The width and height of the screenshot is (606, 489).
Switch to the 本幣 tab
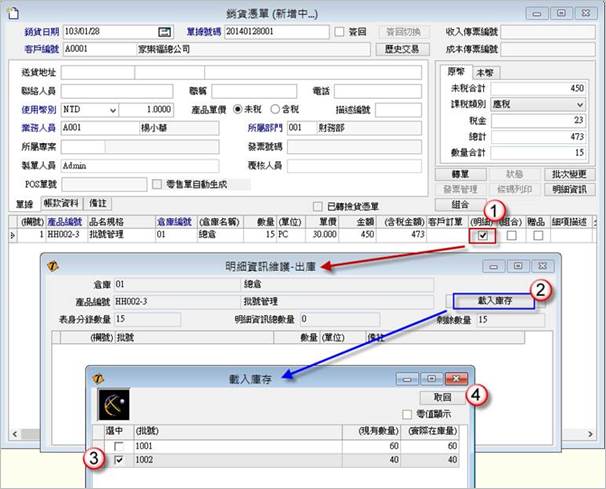tap(484, 73)
